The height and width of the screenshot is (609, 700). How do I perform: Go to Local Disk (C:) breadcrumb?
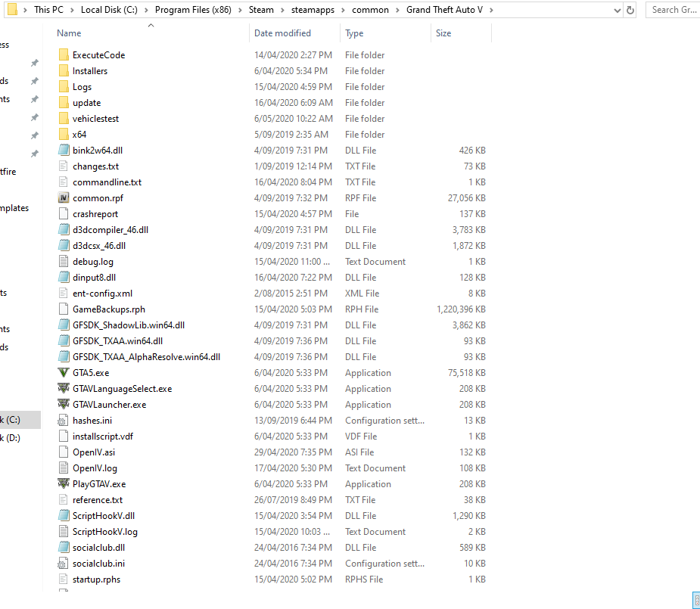(x=109, y=10)
